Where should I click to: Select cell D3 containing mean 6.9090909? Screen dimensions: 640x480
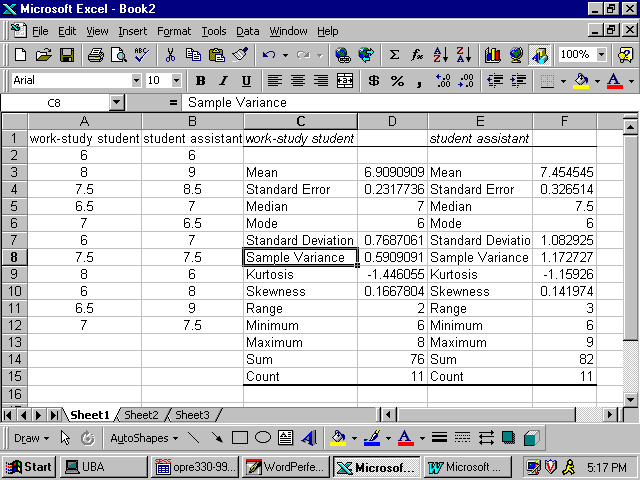point(392,172)
